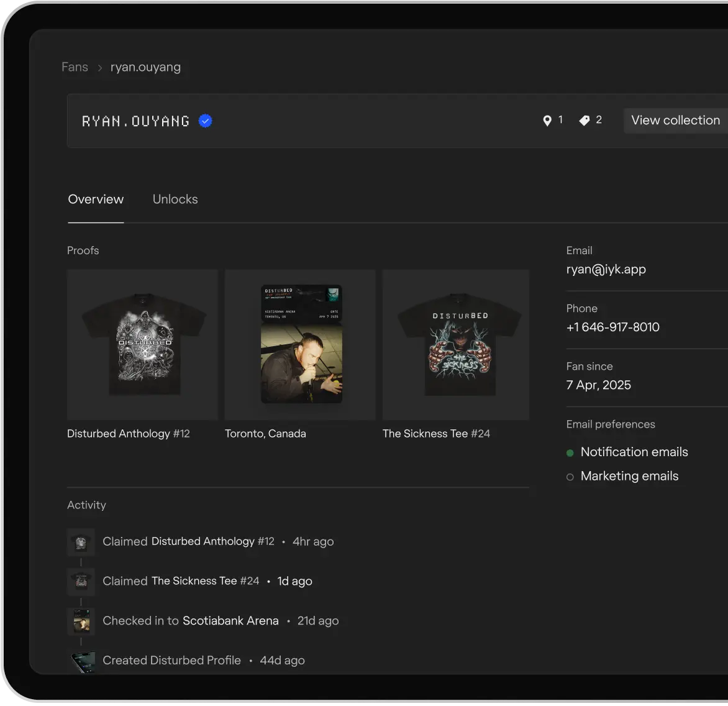
Task: Click the count 1 next to the pin
Action: 560,120
